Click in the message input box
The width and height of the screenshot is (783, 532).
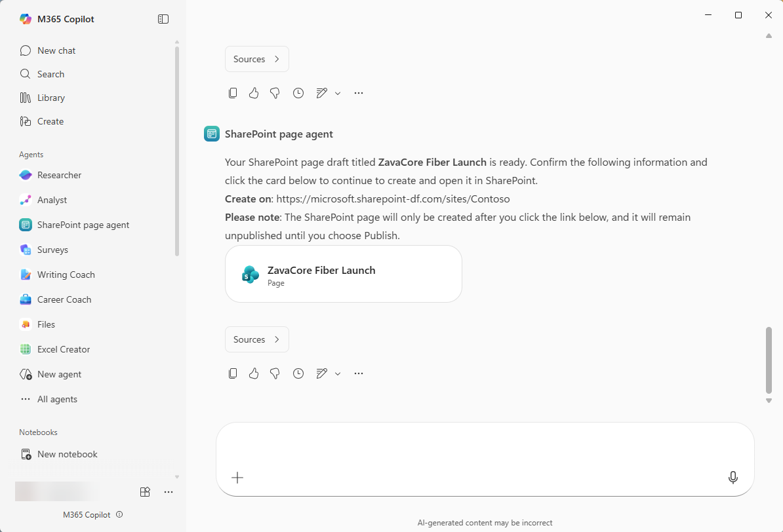(485, 446)
